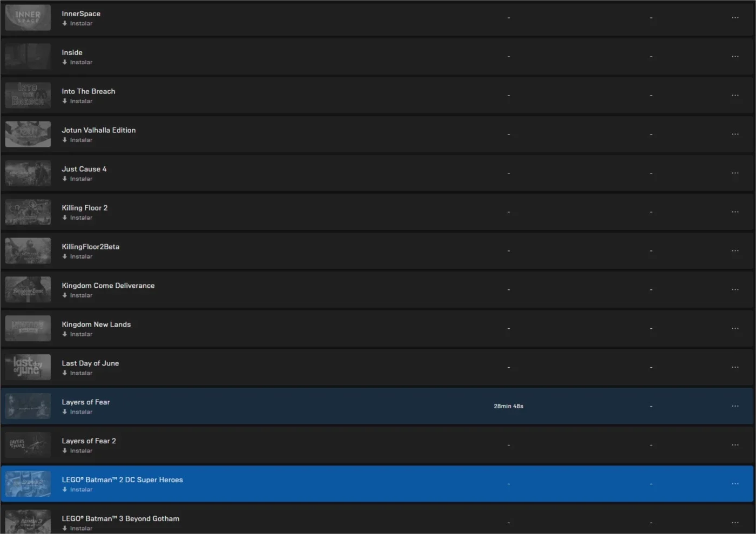Select the Layers of Fear thumbnail
The image size is (756, 534).
(28, 406)
